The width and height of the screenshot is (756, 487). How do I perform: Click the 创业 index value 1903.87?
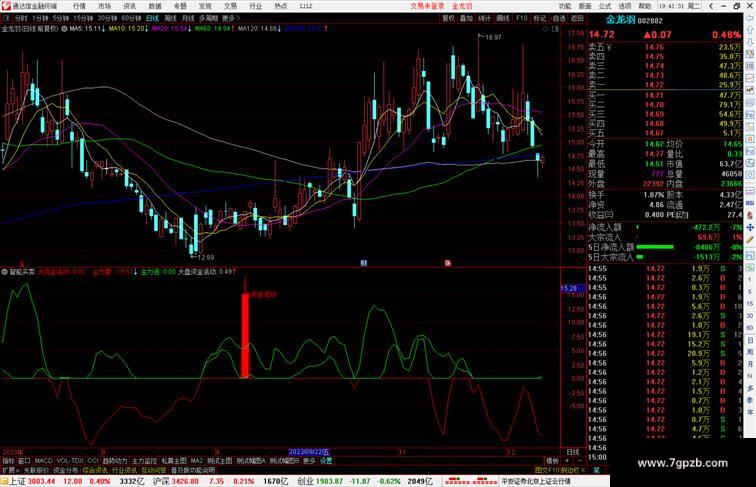(x=331, y=481)
